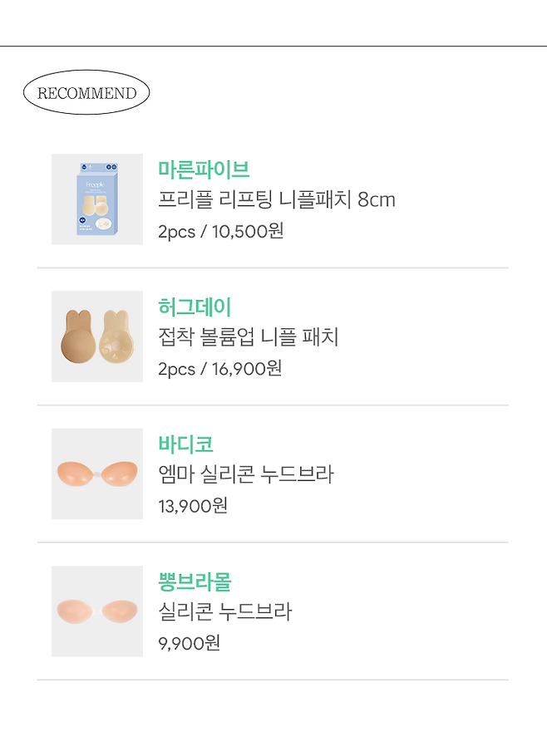Image resolution: width=547 pixels, height=756 pixels.
Task: Click the 2pcs label beside 16,900원
Action: pyautogui.click(x=175, y=368)
